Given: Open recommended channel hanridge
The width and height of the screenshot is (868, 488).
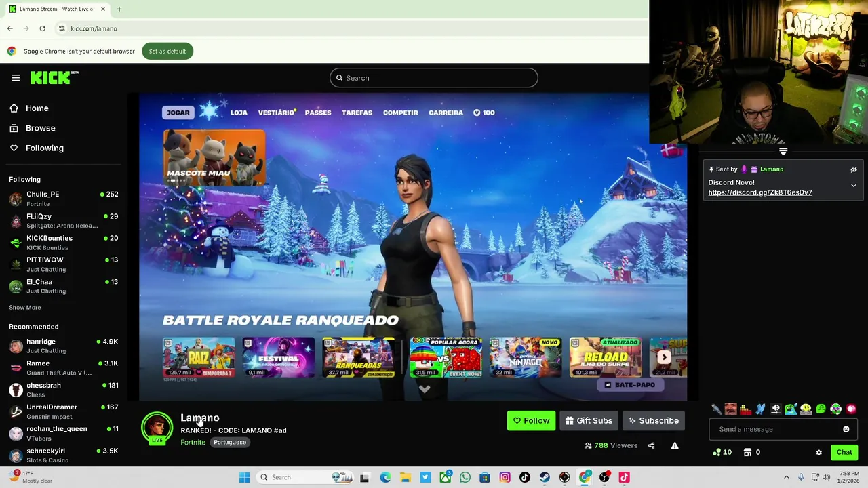Looking at the screenshot, I should click(x=64, y=346).
